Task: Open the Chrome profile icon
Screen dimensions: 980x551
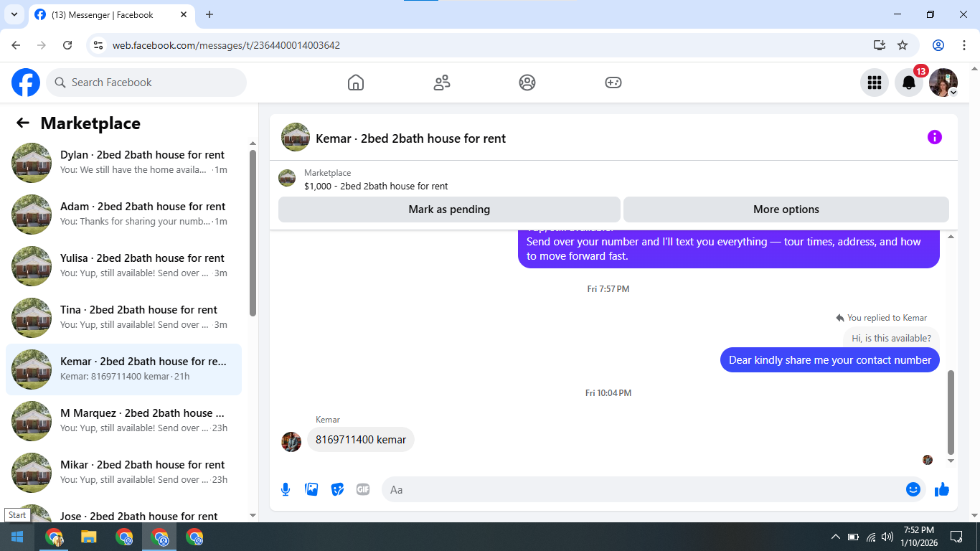Action: tap(938, 45)
